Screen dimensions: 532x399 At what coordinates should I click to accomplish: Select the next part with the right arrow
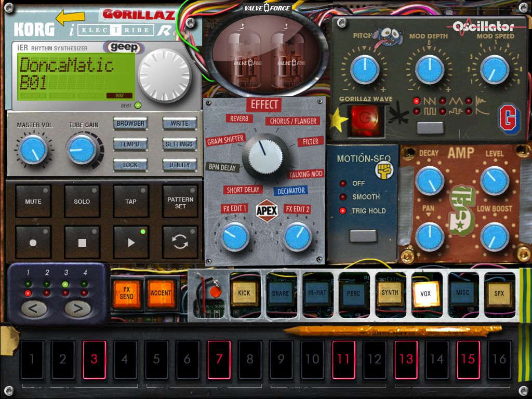(77, 309)
